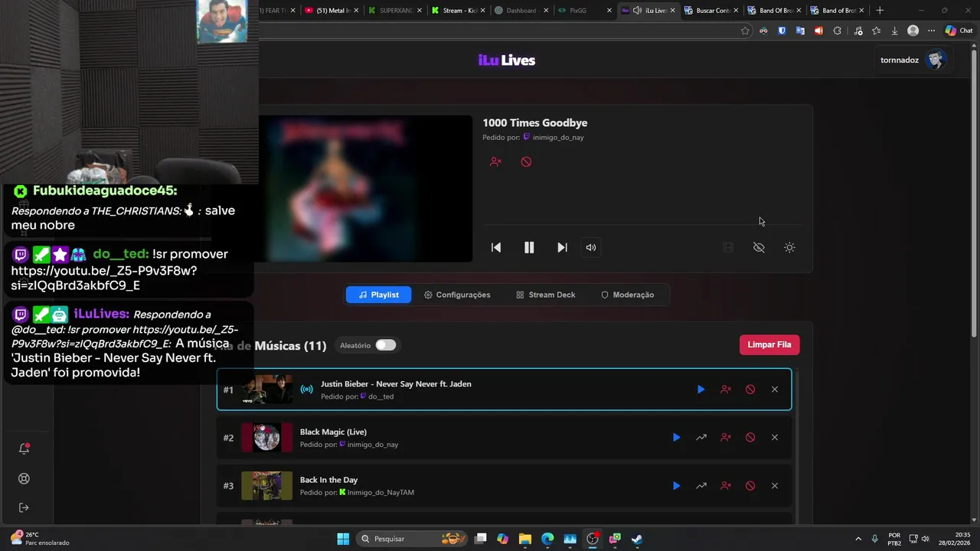This screenshot has height=551, width=980.
Task: Open the Stream Deck tab
Action: point(545,295)
